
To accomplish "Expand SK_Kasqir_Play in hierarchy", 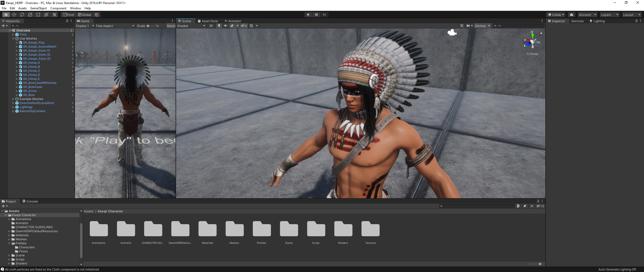I will [17, 43].
